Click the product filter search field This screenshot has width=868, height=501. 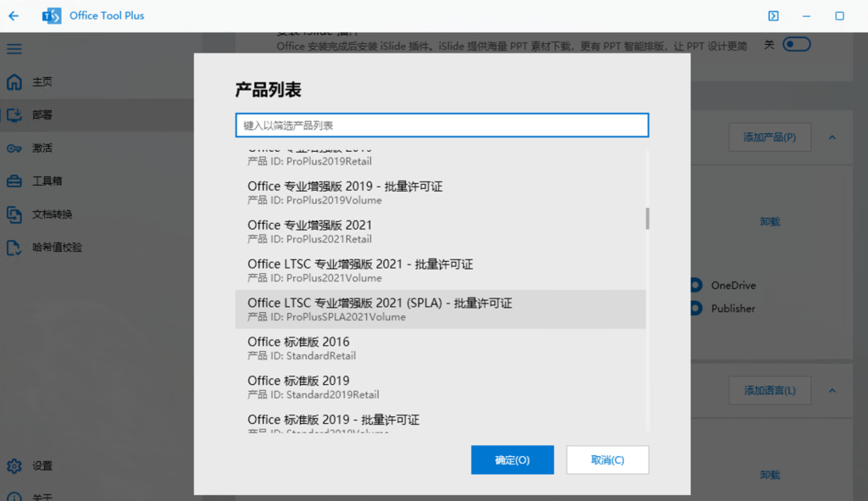442,125
